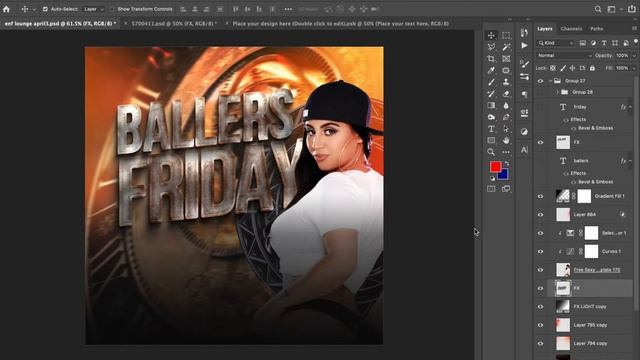Hide the Gradient Fill 1 layer
Screen dimensions: 640x360
tap(540, 196)
